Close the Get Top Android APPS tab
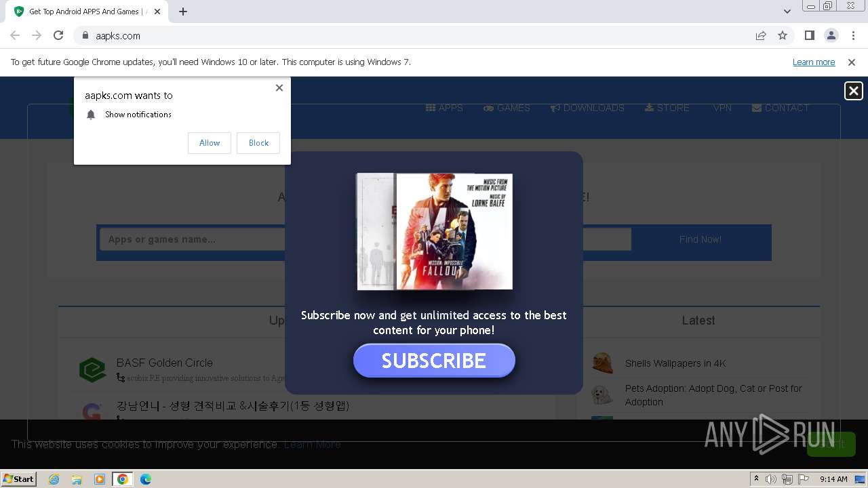This screenshot has height=488, width=868. pyautogui.click(x=158, y=12)
